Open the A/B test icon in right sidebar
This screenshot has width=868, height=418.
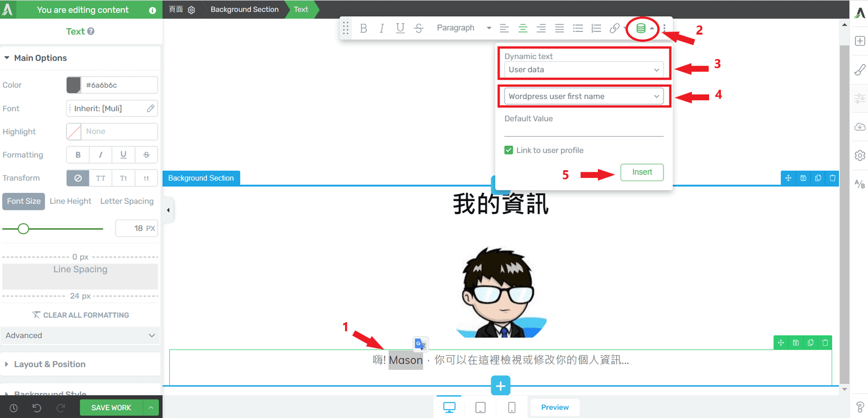click(860, 184)
